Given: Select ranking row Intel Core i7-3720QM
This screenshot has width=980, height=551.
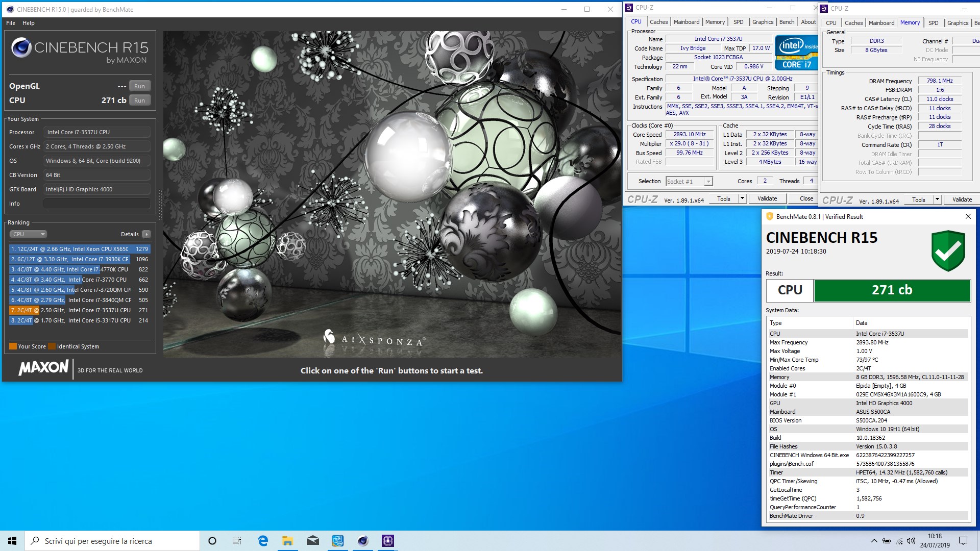Looking at the screenshot, I should [x=80, y=290].
